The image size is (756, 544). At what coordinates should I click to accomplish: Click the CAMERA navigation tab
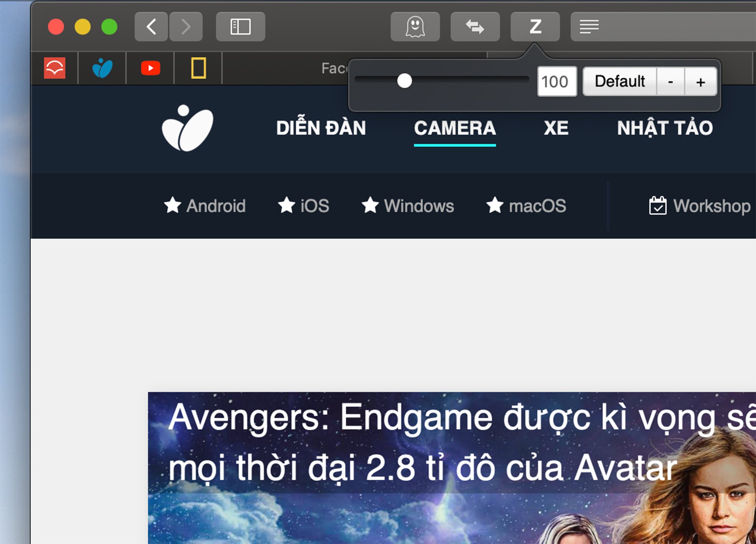click(456, 128)
